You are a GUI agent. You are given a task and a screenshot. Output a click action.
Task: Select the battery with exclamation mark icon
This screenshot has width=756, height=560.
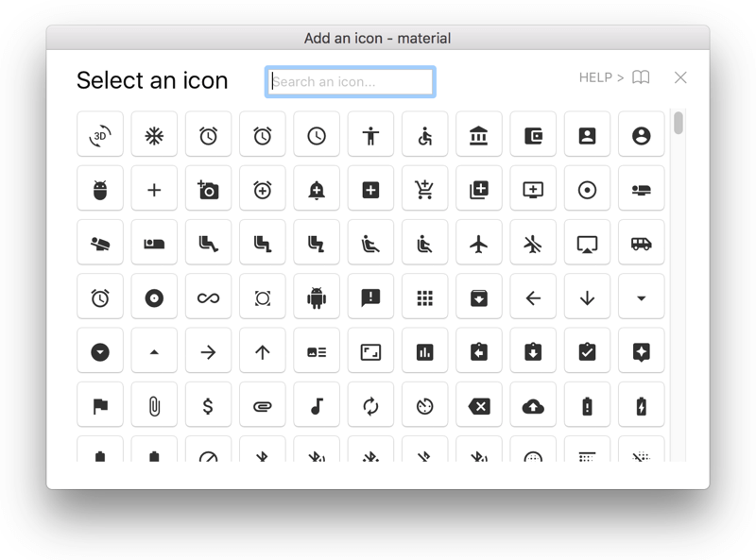pos(587,405)
